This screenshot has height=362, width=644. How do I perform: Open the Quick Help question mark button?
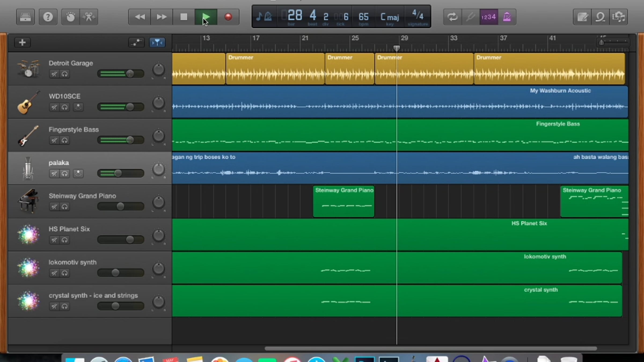48,17
